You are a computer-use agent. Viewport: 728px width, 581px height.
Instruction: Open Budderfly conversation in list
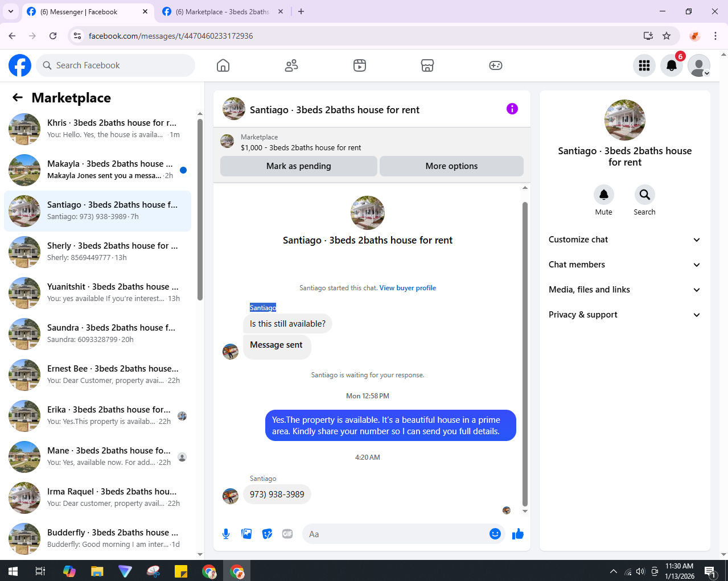coord(98,539)
